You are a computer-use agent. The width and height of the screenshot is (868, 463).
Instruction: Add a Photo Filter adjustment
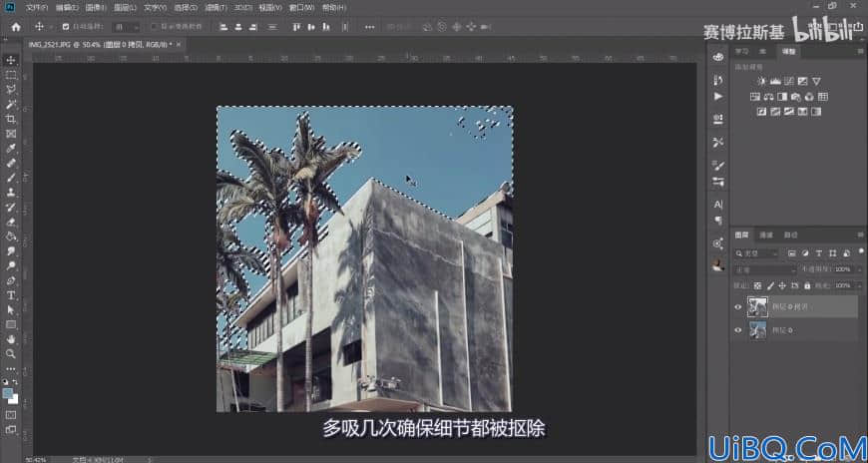coord(796,97)
